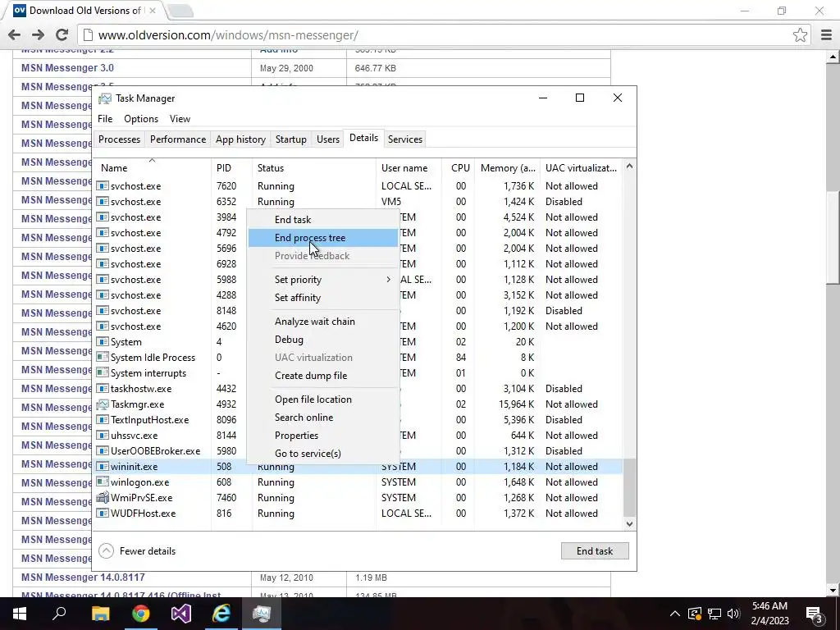Sort by the User name column header
Screen dimensions: 840x630
409,167
